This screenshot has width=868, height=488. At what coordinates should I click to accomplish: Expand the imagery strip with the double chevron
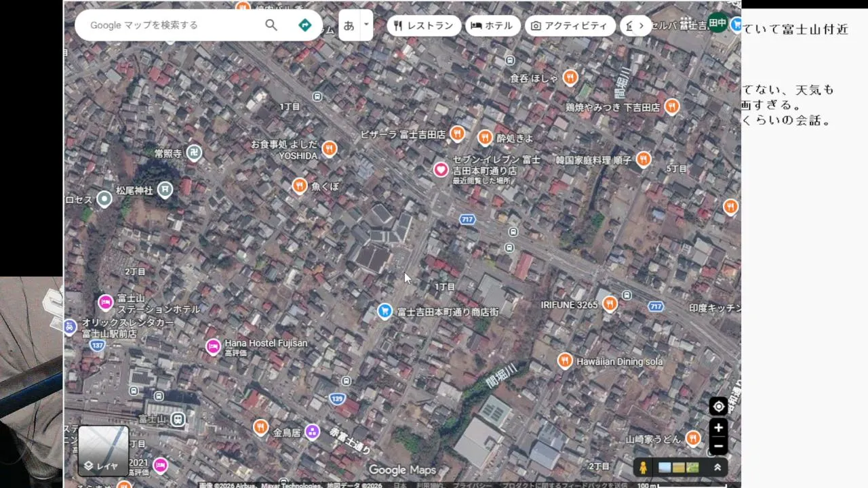point(717,468)
